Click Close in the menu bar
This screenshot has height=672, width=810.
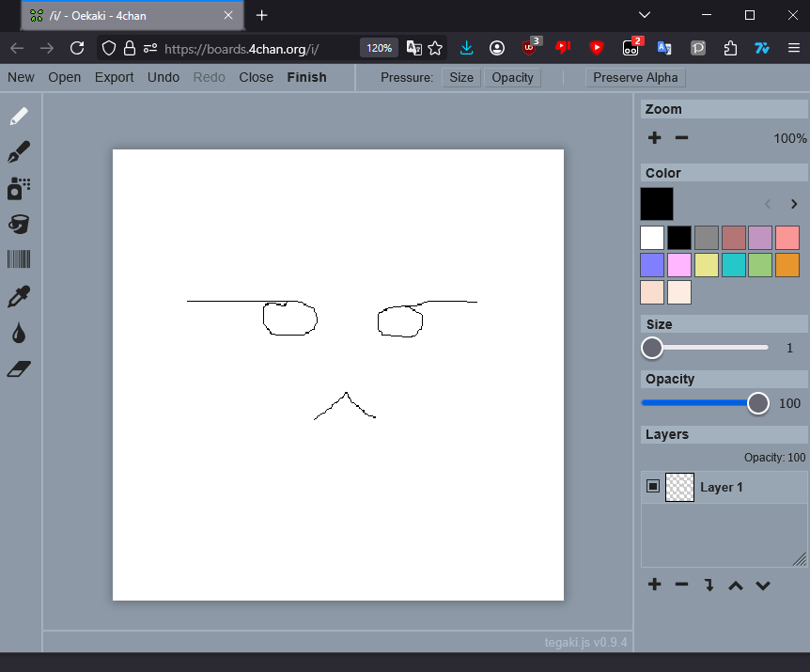pos(257,77)
